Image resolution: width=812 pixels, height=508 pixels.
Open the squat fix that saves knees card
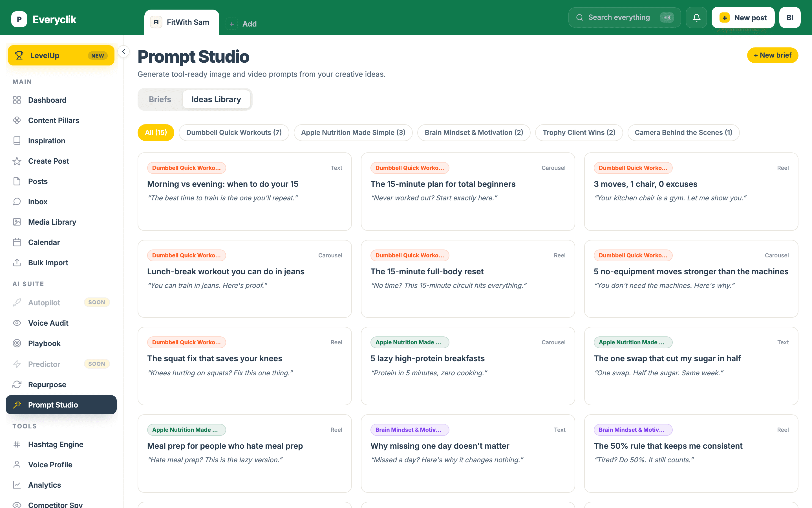click(x=245, y=366)
